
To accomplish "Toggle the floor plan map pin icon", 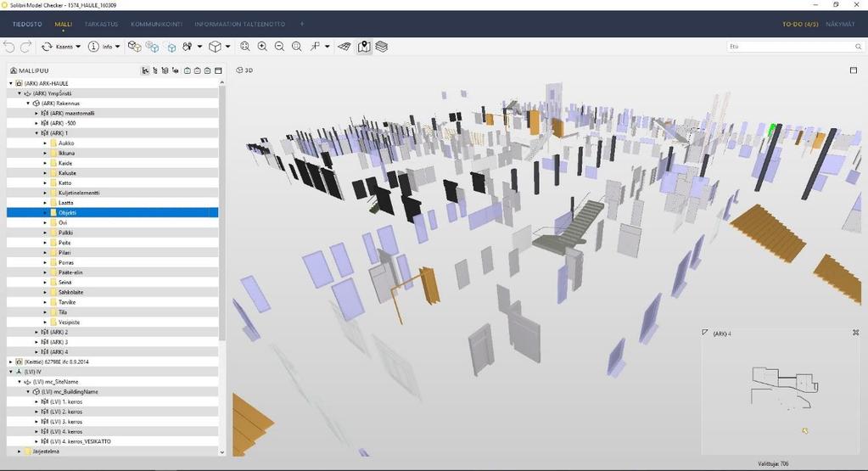I will (x=364, y=47).
